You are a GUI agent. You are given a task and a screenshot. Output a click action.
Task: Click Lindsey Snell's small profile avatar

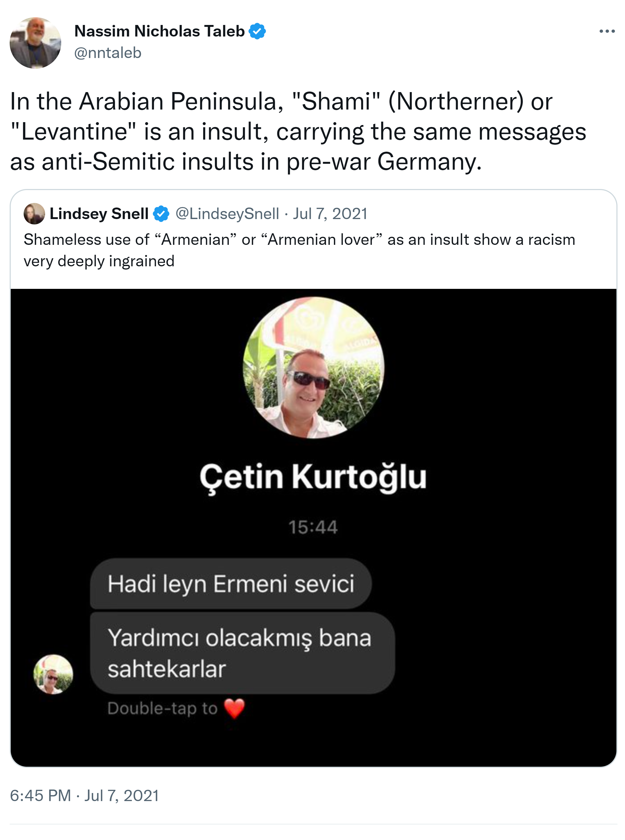coord(34,214)
